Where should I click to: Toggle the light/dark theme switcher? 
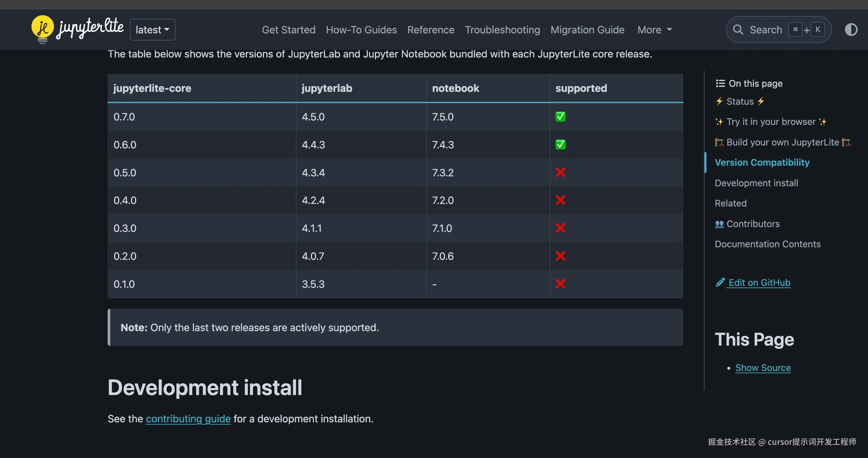[x=851, y=30]
